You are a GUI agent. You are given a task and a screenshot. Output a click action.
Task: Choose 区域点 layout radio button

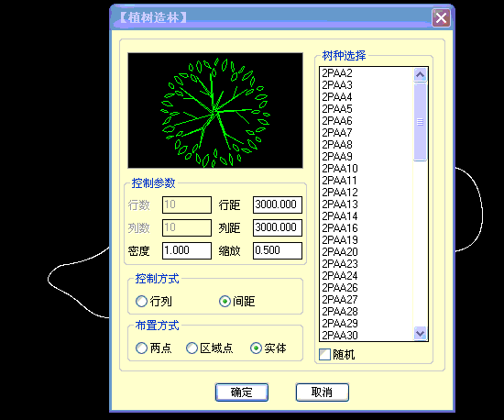192,348
